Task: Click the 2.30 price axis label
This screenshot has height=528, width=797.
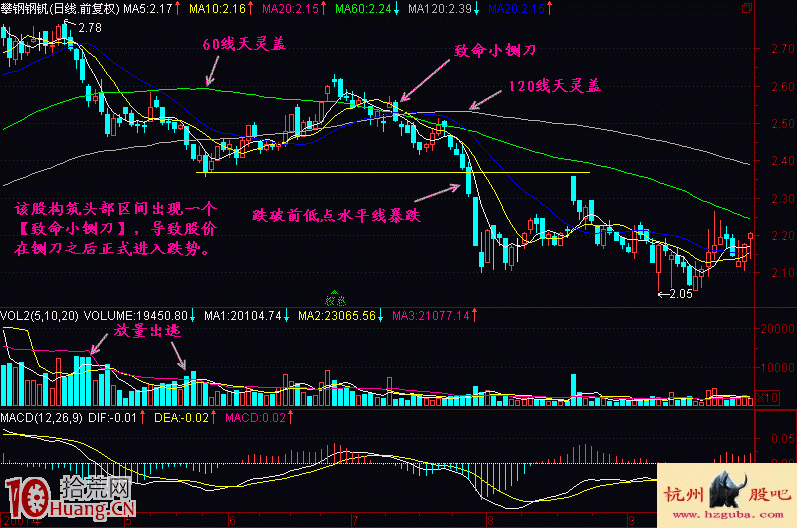Action: point(783,198)
